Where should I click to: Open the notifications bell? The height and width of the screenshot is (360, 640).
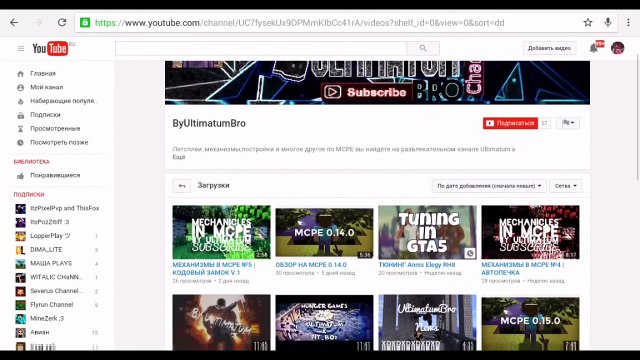tap(594, 48)
